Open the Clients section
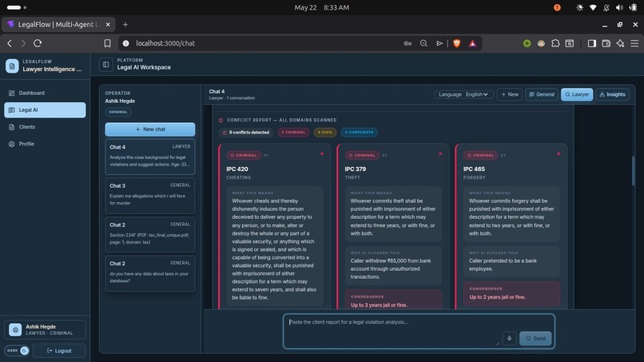The height and width of the screenshot is (362, 644). [x=45, y=127]
